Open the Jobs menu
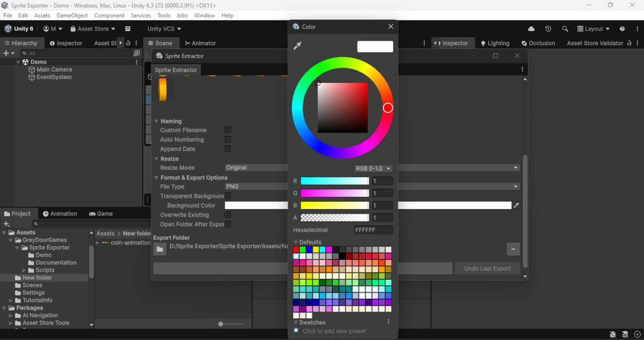Image resolution: width=644 pixels, height=340 pixels. (x=182, y=16)
